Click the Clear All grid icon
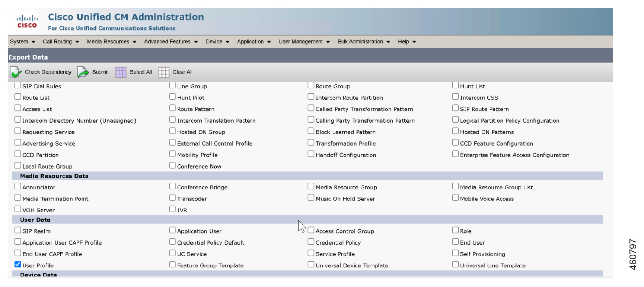This screenshot has width=644, height=287. [x=164, y=72]
